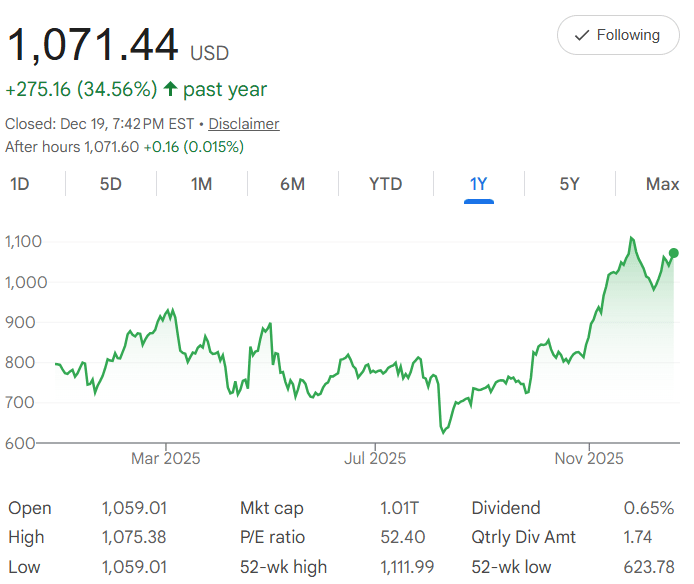Select the 5D chart range tab
Image resolution: width=694 pixels, height=584 pixels.
110,184
